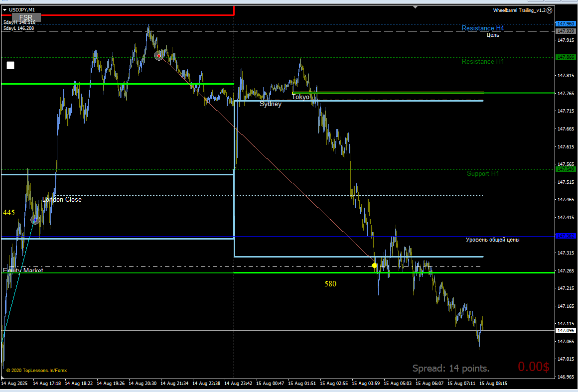Select the Resistance H4 label
Screen dimensions: 578x392
[x=482, y=28]
